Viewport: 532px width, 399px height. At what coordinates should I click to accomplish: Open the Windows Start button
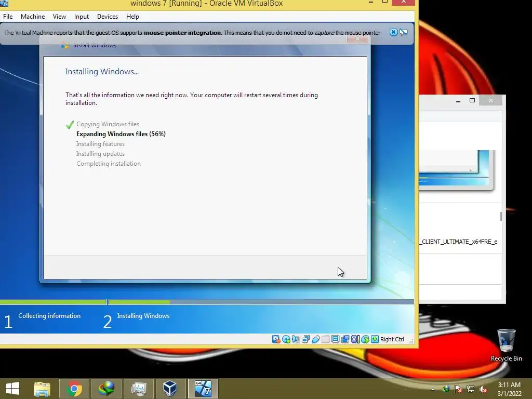pos(12,389)
